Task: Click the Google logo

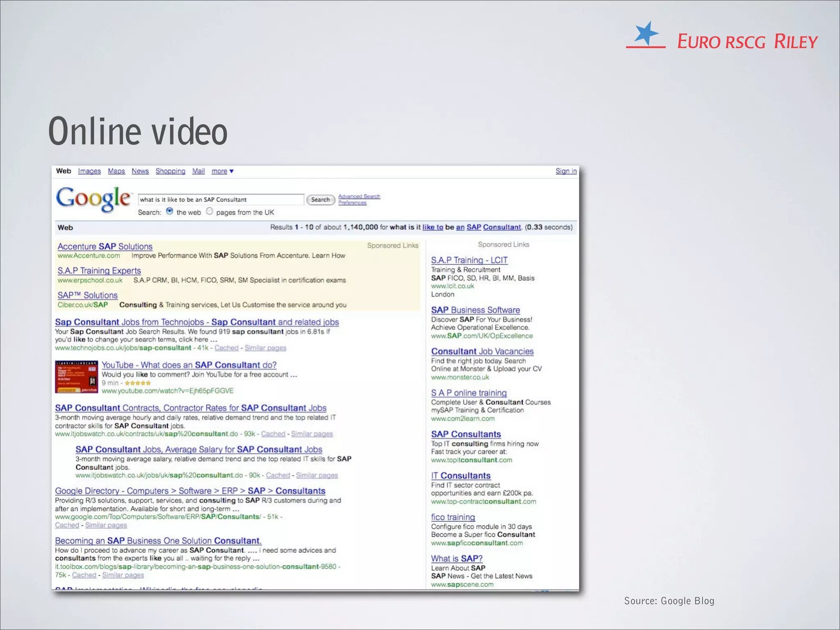Action: pos(94,199)
